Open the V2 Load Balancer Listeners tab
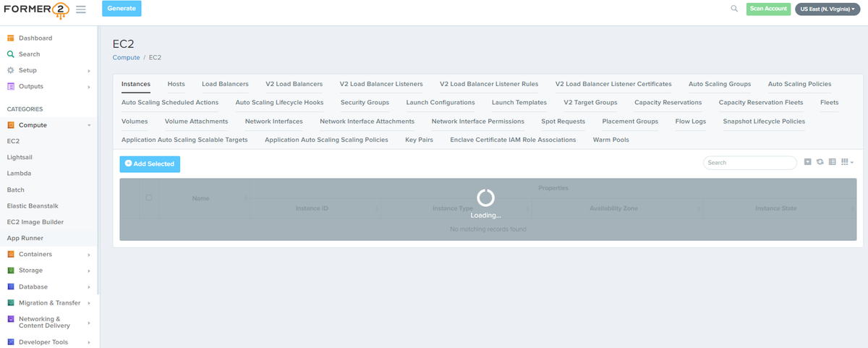The height and width of the screenshot is (348, 868). 381,84
